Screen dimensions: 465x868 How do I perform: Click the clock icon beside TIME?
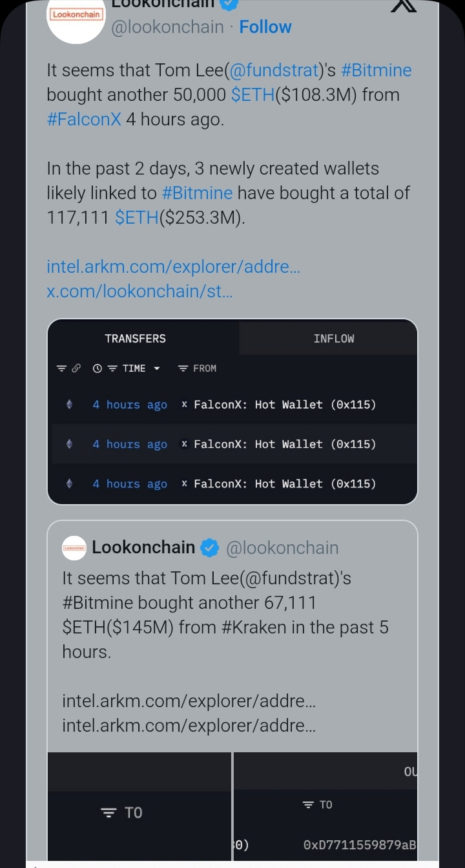click(98, 368)
